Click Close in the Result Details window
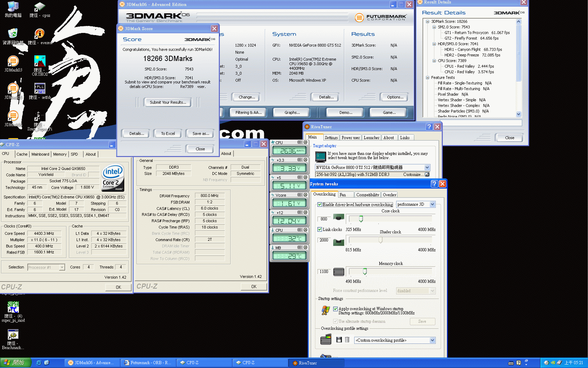Image resolution: width=588 pixels, height=368 pixels. click(x=510, y=138)
